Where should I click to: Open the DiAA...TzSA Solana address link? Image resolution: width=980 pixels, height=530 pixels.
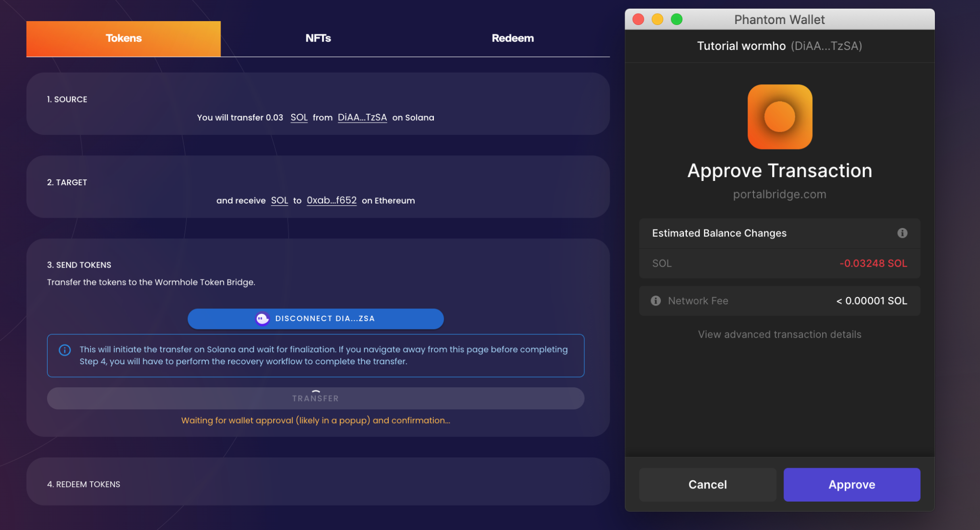(x=362, y=117)
